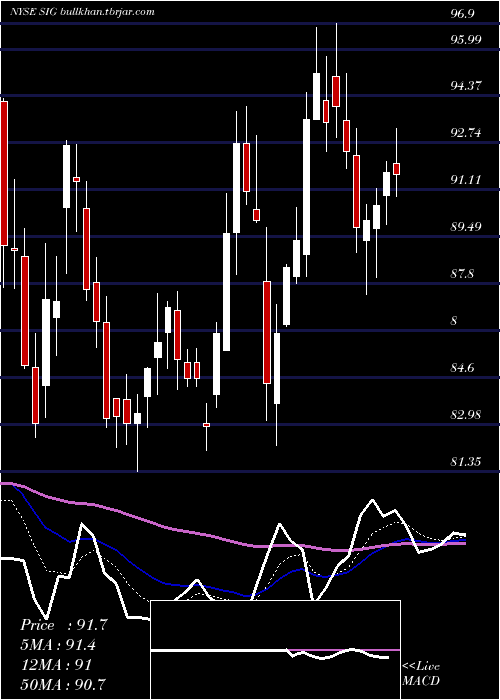
Task: Click the 95.99 price axis label
Action: [x=466, y=39]
